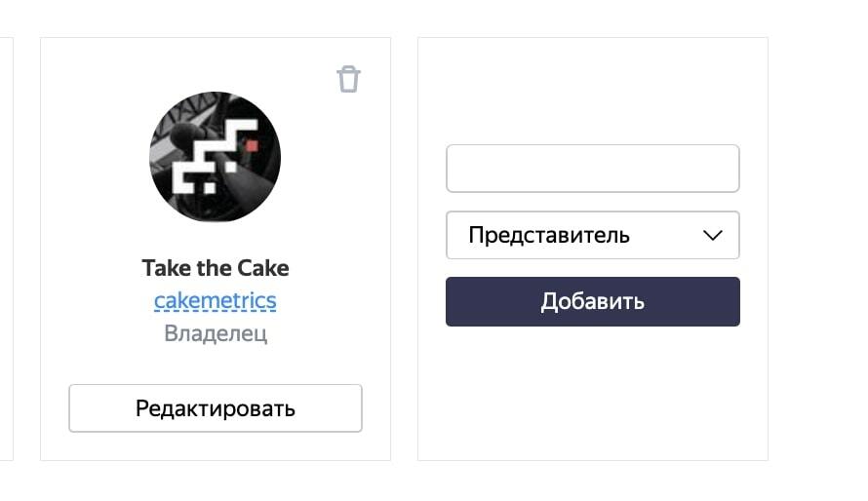
Task: Click the red square in the avatar
Action: [252, 145]
